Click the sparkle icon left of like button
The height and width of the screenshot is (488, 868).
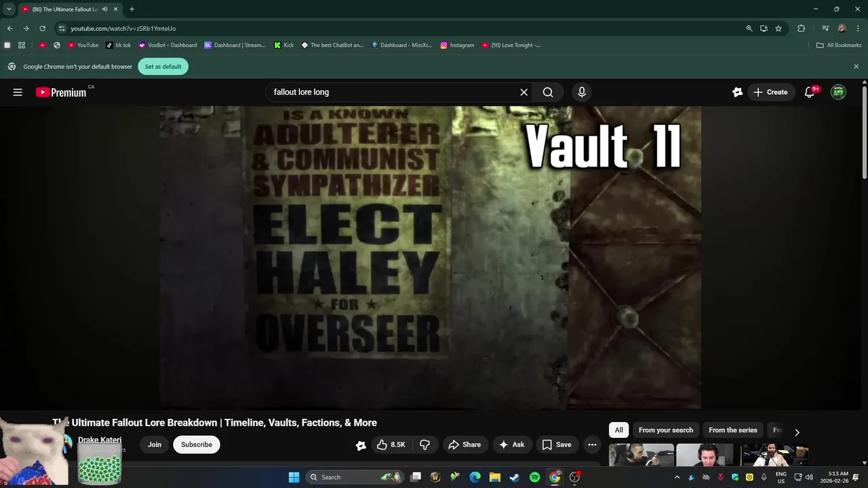[x=361, y=445]
